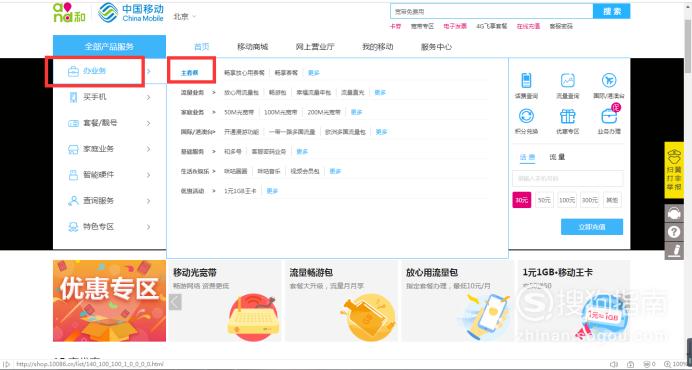Viewport: 692px width, 370px height.
Task: Click the blue 搜索 search button
Action: pos(612,11)
